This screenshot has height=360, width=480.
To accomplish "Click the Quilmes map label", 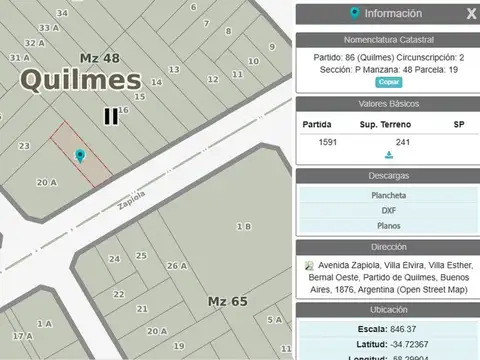I will coord(81,80).
